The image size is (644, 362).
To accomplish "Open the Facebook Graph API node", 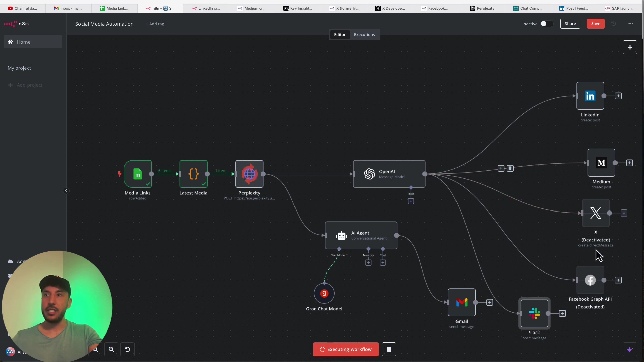I will 590,280.
